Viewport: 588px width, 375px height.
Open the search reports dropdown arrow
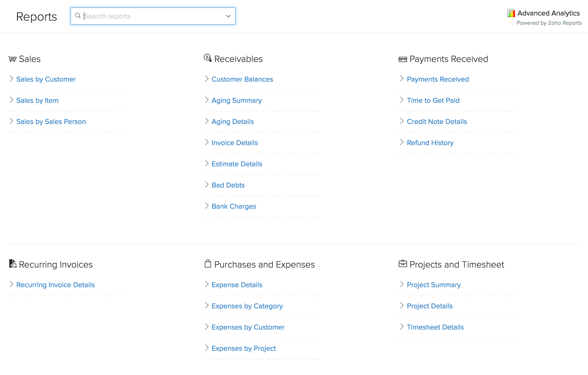pos(228,16)
